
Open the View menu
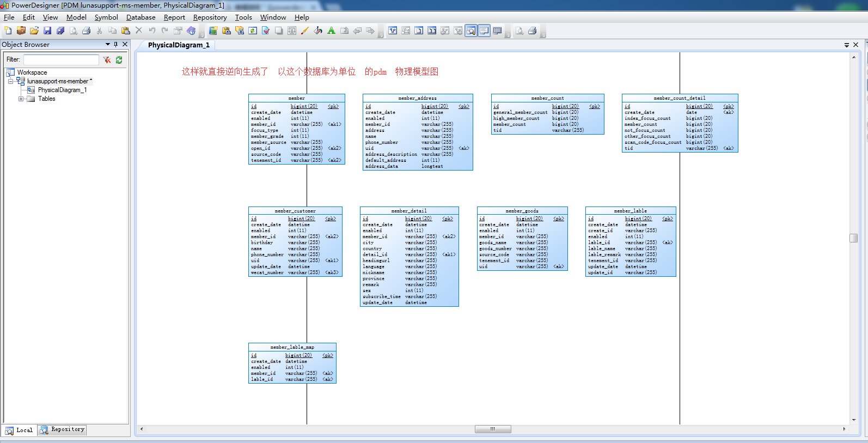pyautogui.click(x=51, y=17)
